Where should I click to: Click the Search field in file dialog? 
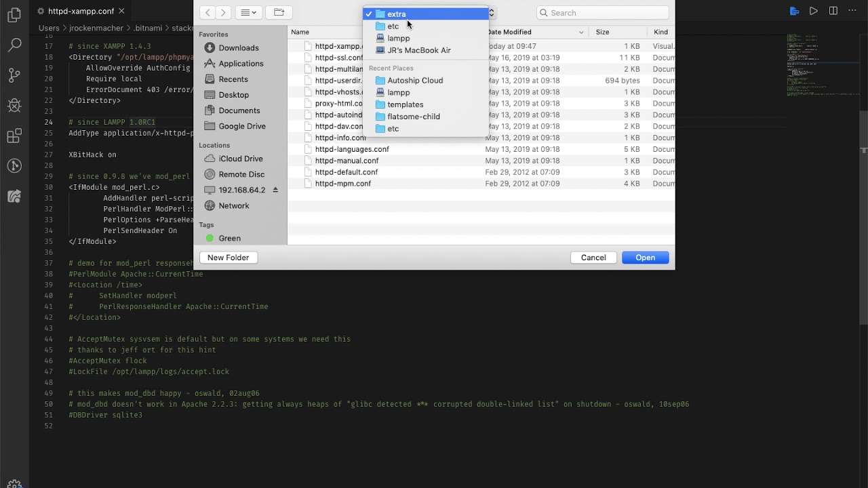(x=603, y=13)
